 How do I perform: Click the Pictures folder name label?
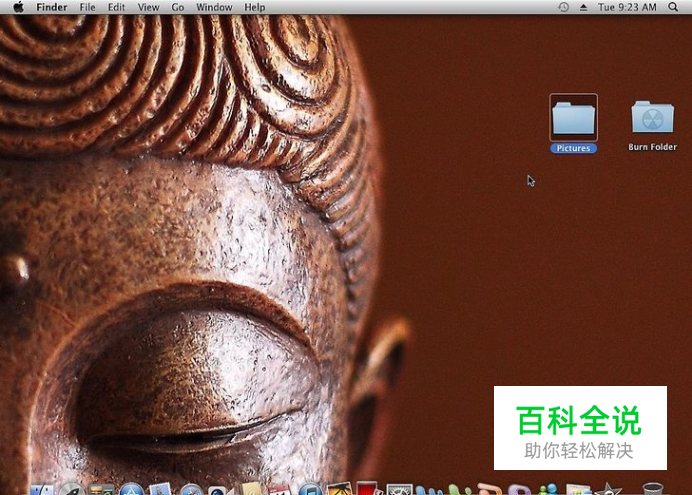pyautogui.click(x=573, y=148)
